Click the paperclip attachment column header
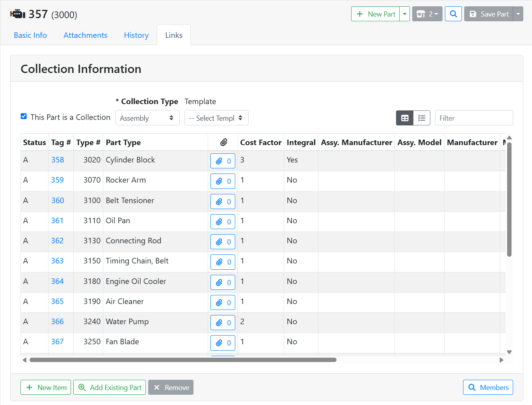This screenshot has width=532, height=405. click(223, 142)
